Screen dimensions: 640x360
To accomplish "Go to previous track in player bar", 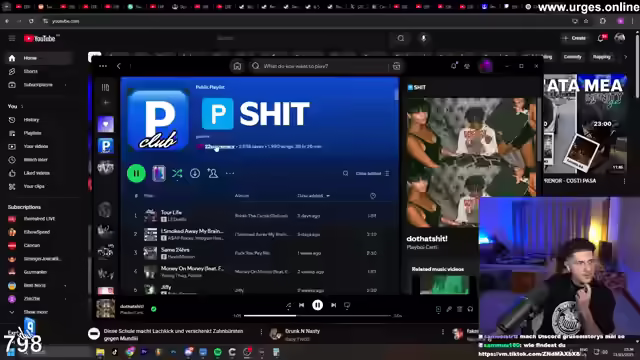I will click(x=301, y=305).
